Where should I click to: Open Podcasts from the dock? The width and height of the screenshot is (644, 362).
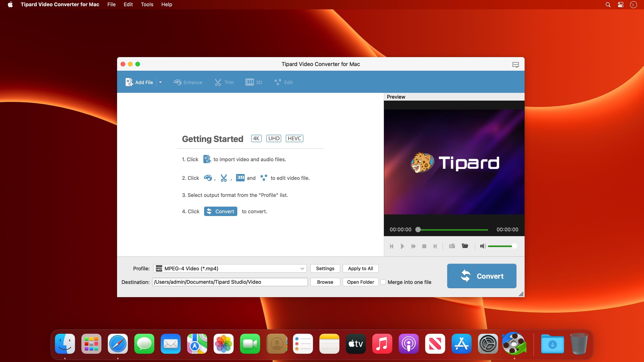click(409, 344)
